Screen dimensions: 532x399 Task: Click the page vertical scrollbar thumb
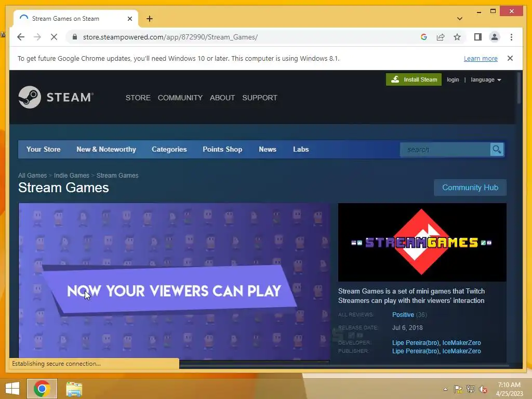(519, 88)
